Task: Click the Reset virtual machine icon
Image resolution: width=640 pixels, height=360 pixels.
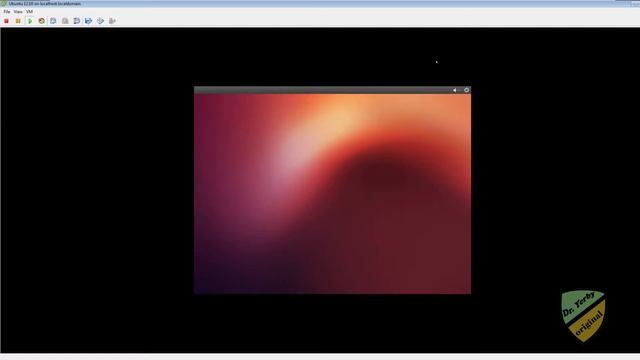Action: tap(42, 21)
